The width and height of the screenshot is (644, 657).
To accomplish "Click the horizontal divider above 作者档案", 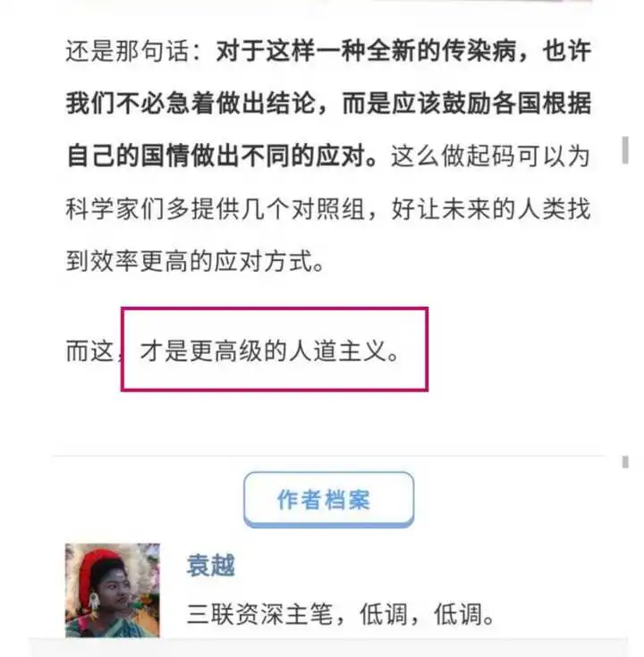I will pyautogui.click(x=329, y=455).
